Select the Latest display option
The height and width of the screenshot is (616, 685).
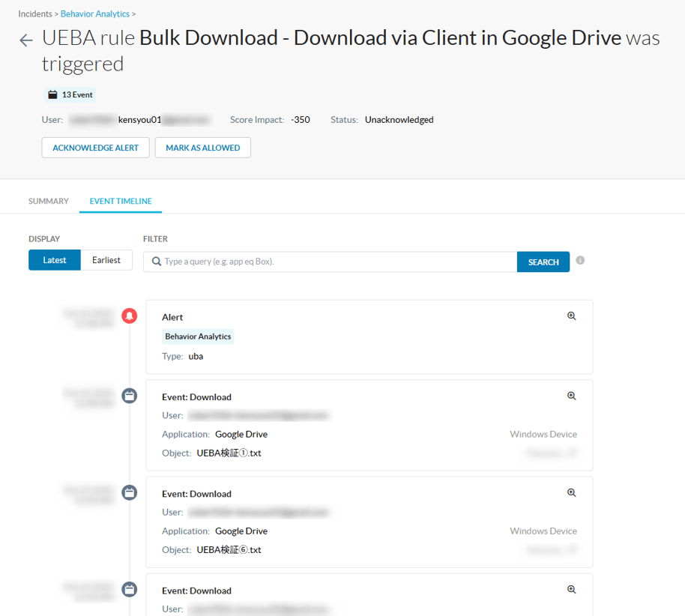tap(54, 259)
